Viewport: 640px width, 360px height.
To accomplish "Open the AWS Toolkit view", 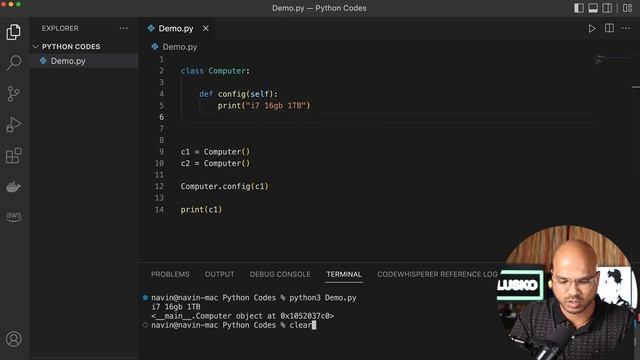I will (x=13, y=216).
